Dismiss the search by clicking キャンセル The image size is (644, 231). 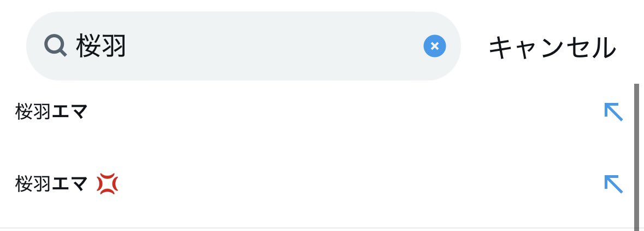pos(552,48)
